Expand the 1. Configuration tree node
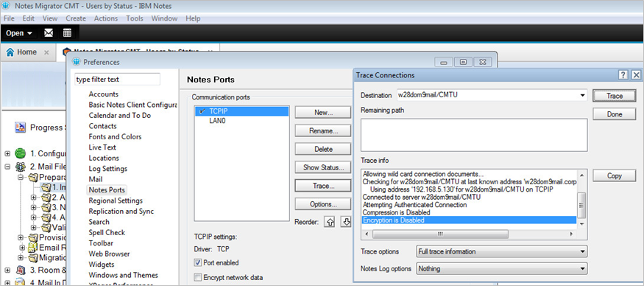 pyautogui.click(x=7, y=153)
